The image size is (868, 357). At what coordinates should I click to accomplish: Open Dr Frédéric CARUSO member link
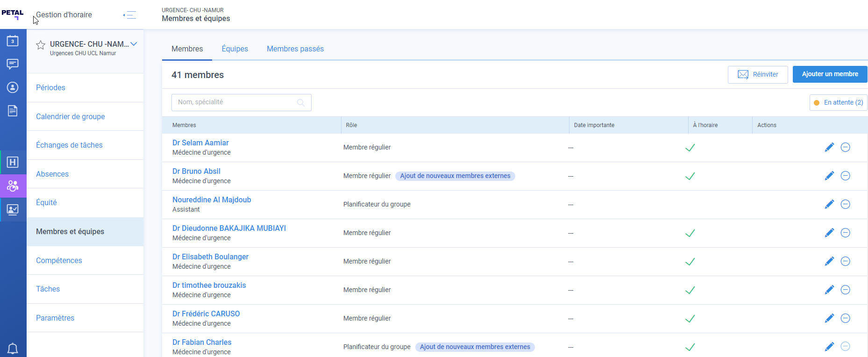(206, 314)
